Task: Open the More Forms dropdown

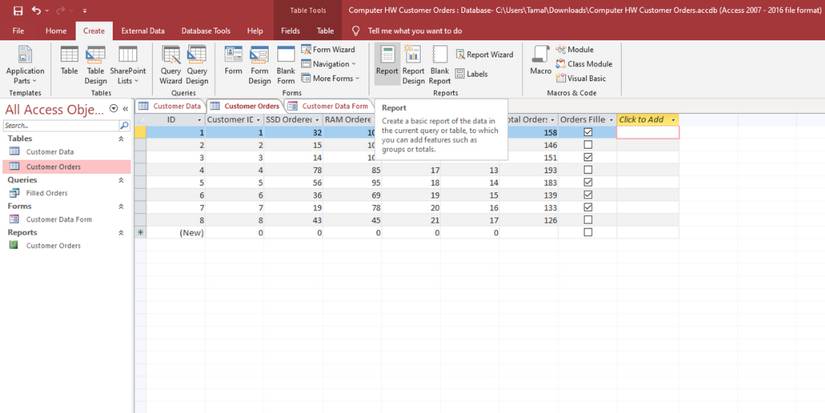Action: [x=333, y=78]
